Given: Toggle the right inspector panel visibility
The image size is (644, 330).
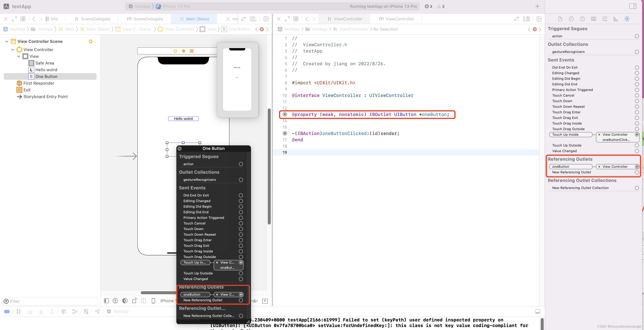Looking at the screenshot, I should [x=632, y=6].
